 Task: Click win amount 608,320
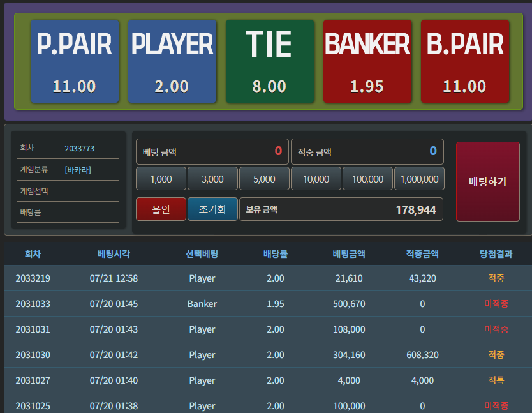click(422, 355)
